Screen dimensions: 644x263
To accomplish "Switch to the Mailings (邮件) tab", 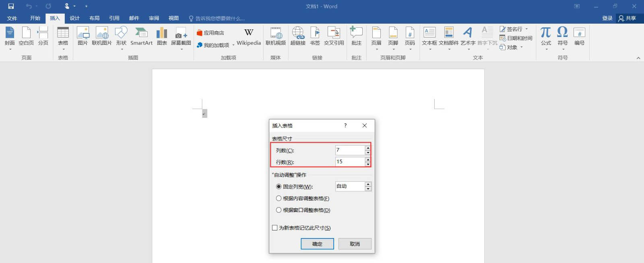I will (134, 18).
